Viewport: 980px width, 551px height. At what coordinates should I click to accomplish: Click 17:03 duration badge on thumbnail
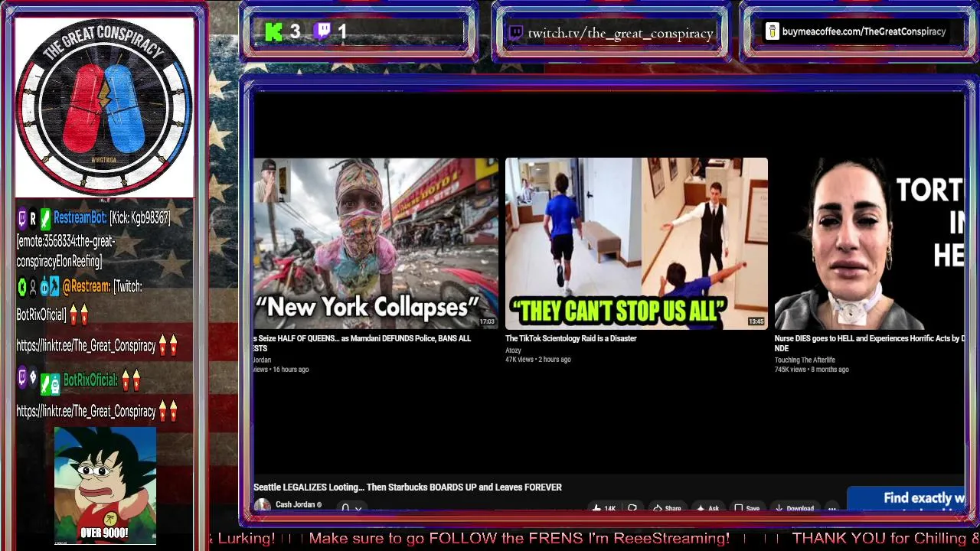487,322
